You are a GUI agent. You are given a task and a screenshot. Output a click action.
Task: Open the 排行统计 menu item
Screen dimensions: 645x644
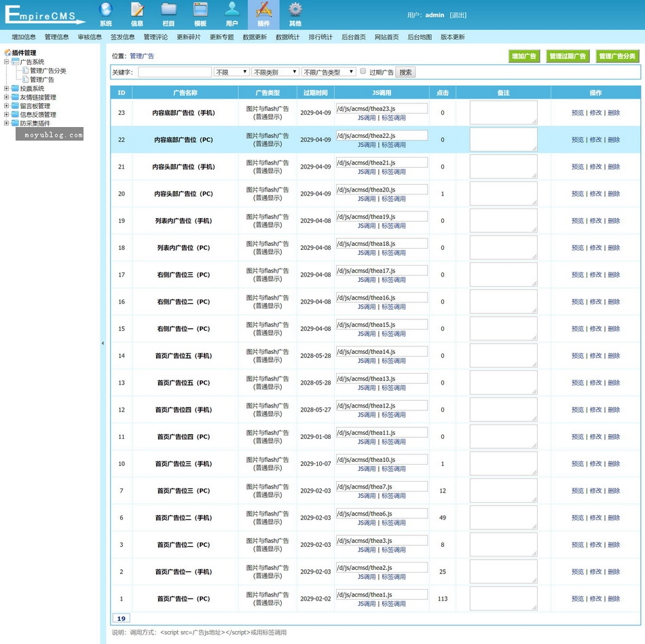click(x=320, y=37)
